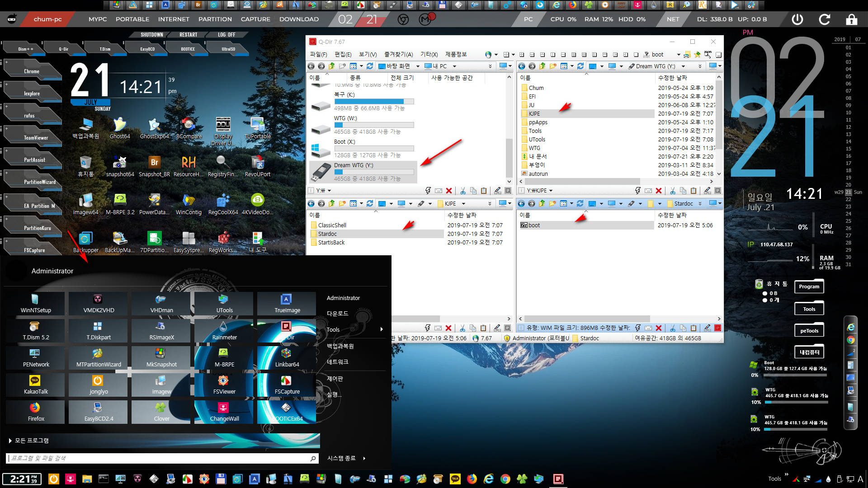The image size is (868, 488).
Task: Create new folder in Dream WTG (Y:) pane
Action: coord(552,66)
